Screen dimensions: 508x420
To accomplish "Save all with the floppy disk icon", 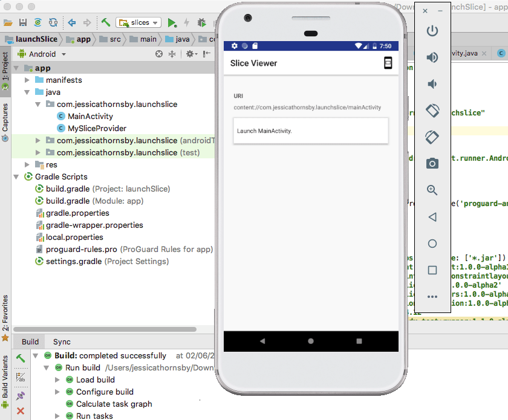I will (x=23, y=22).
